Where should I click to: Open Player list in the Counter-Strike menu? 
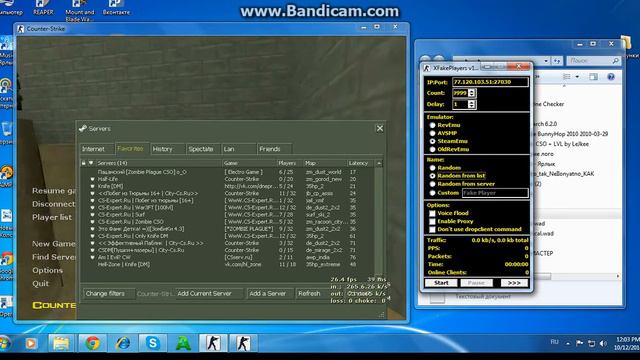point(52,217)
